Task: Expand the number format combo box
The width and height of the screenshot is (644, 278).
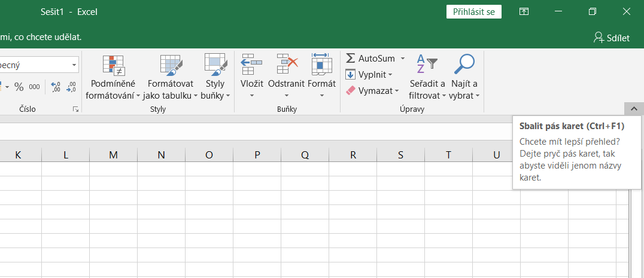Action: coord(74,65)
